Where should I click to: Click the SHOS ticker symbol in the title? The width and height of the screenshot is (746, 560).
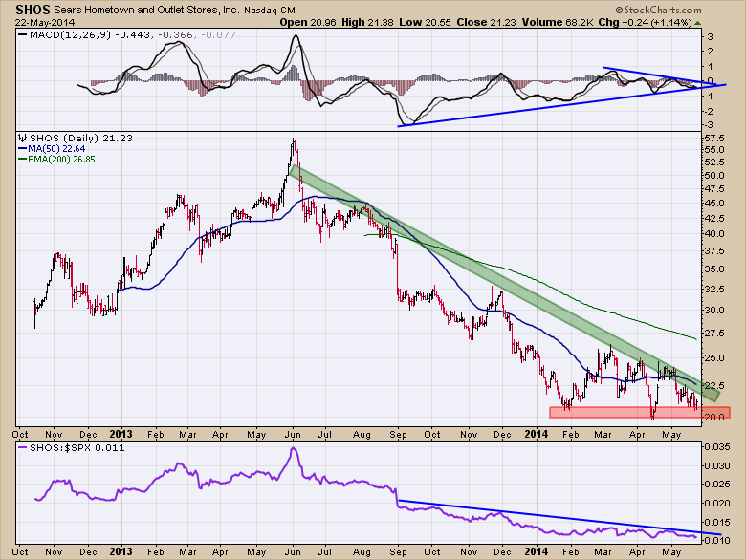(33, 10)
